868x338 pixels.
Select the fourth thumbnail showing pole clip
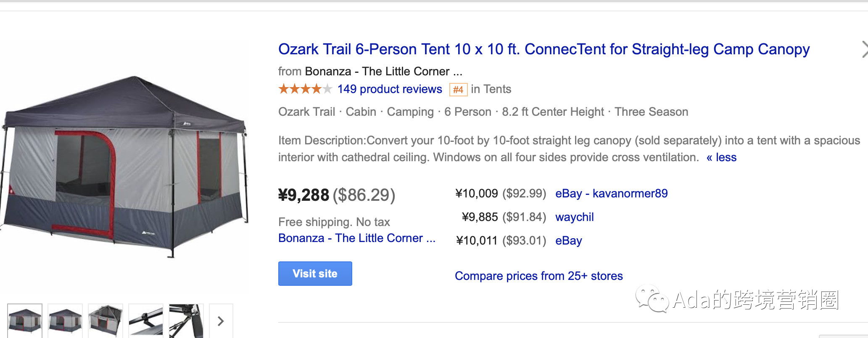pyautogui.click(x=145, y=321)
